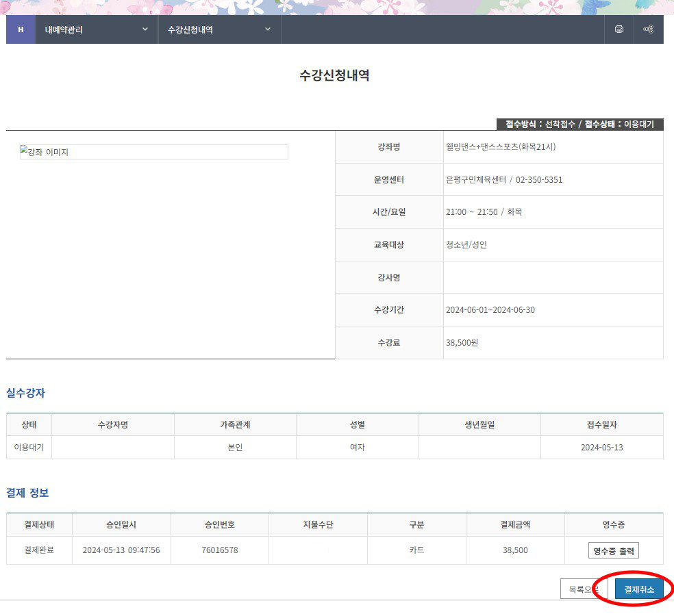Open the print icon in top bar
Image resolution: width=674 pixels, height=616 pixels.
point(619,29)
